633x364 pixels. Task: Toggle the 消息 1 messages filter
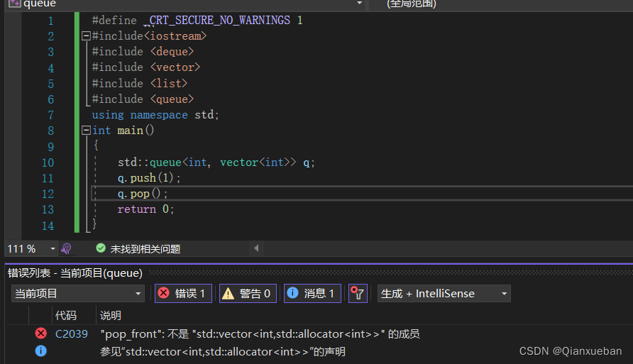(312, 293)
